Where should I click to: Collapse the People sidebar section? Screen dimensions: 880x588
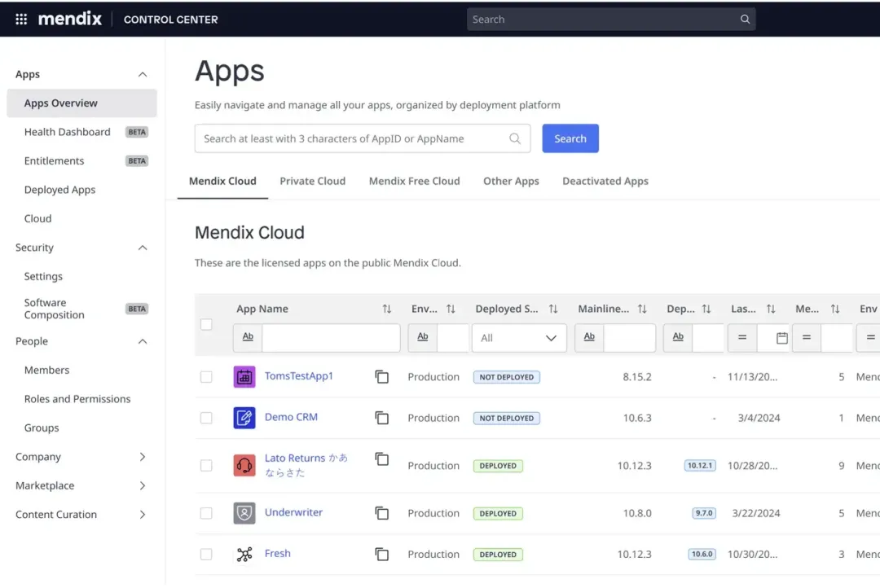click(142, 341)
